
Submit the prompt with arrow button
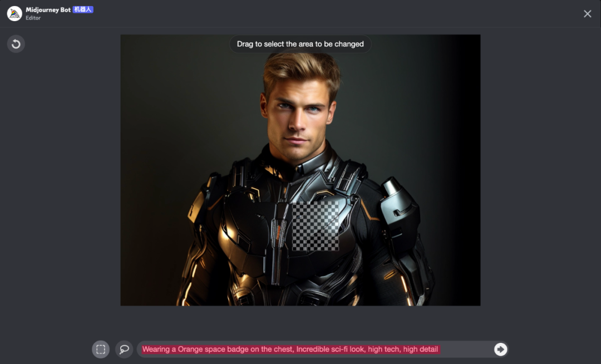500,349
